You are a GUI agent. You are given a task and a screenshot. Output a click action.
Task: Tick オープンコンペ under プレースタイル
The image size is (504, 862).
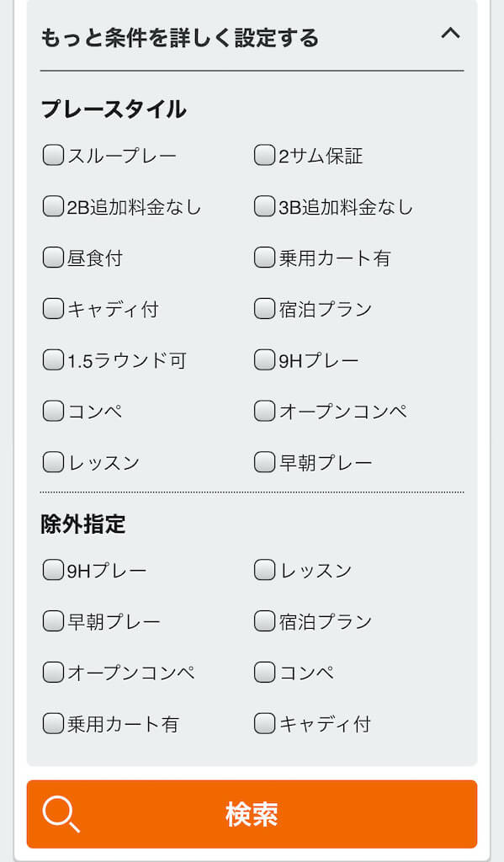[x=264, y=411]
